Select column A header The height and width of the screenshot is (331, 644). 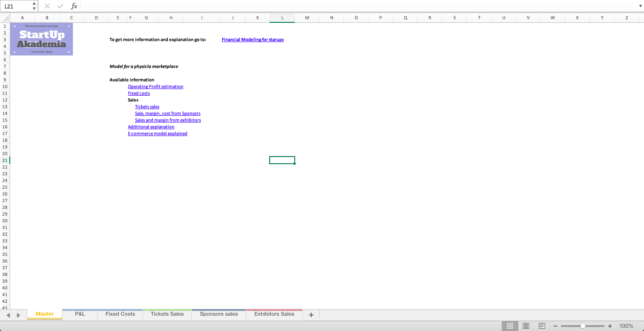pyautogui.click(x=22, y=18)
